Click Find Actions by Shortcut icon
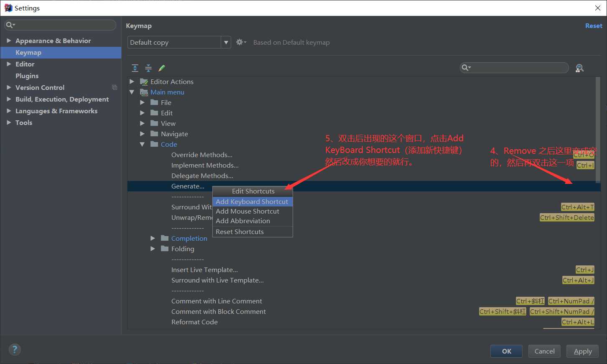The width and height of the screenshot is (607, 364). 579,68
